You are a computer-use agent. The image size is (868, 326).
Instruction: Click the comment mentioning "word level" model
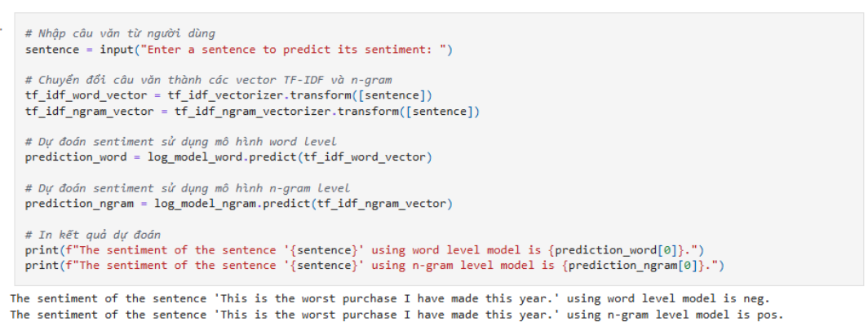tap(180, 141)
